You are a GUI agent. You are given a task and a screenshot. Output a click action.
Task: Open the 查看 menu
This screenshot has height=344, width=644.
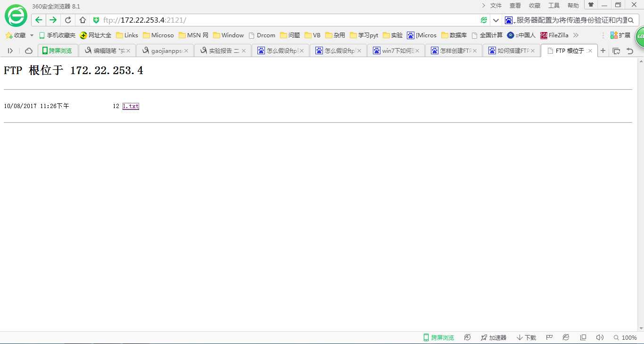click(515, 6)
